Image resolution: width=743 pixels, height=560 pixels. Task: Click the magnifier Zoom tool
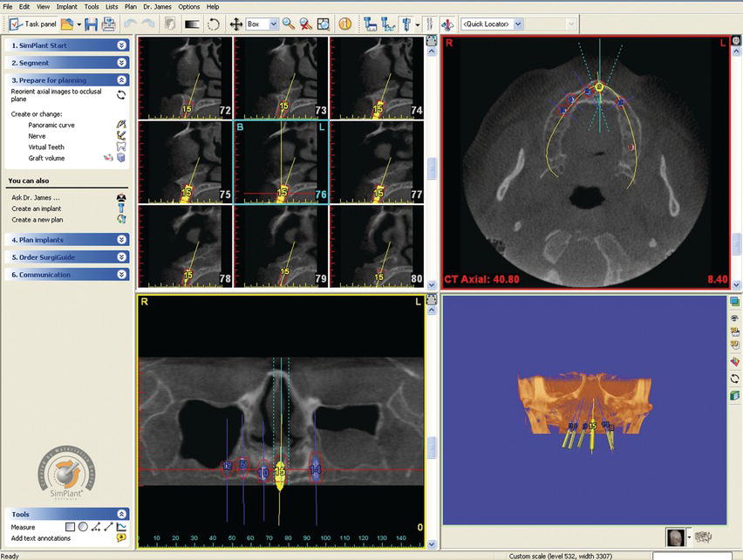coord(288,24)
